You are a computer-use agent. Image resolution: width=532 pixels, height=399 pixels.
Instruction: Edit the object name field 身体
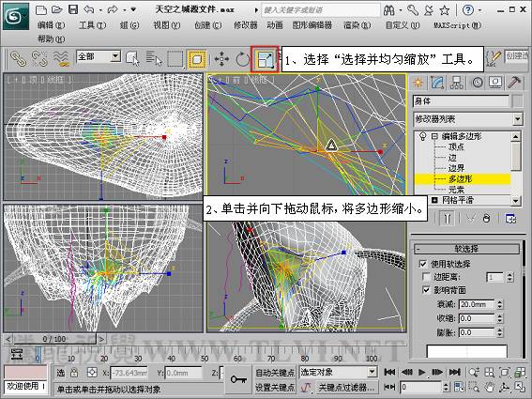[x=461, y=101]
